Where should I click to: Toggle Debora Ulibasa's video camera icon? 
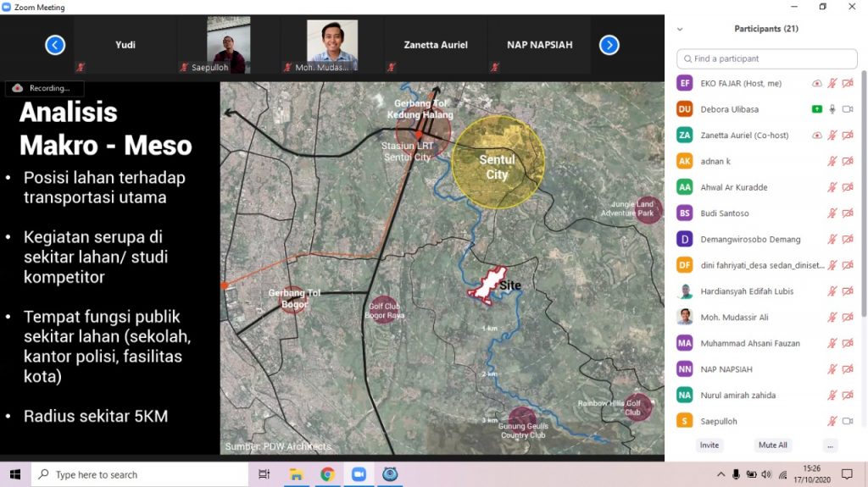[848, 109]
